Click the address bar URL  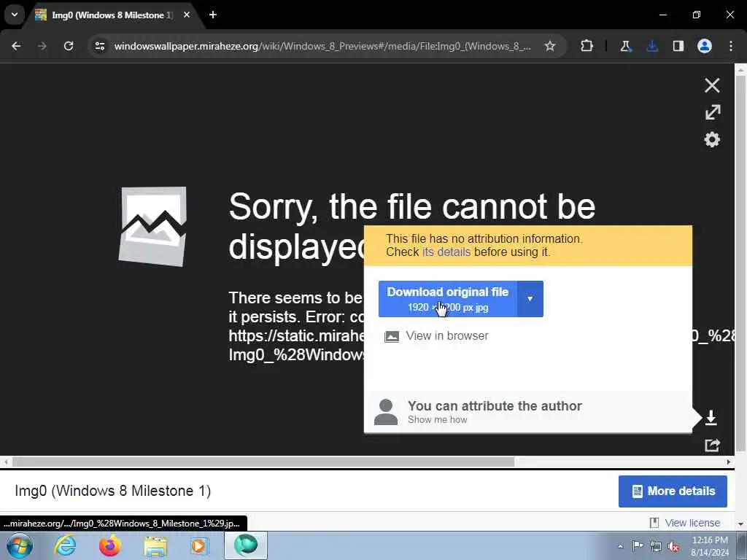(322, 46)
